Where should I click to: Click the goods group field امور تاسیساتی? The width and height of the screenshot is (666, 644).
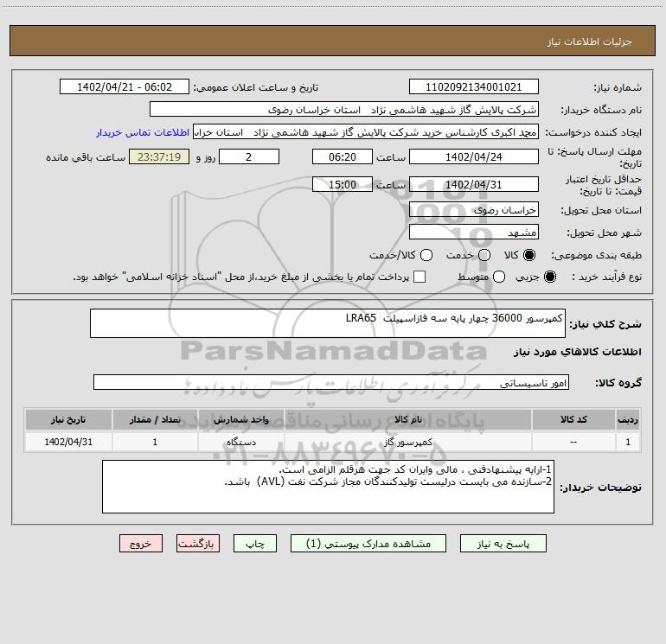click(331, 382)
